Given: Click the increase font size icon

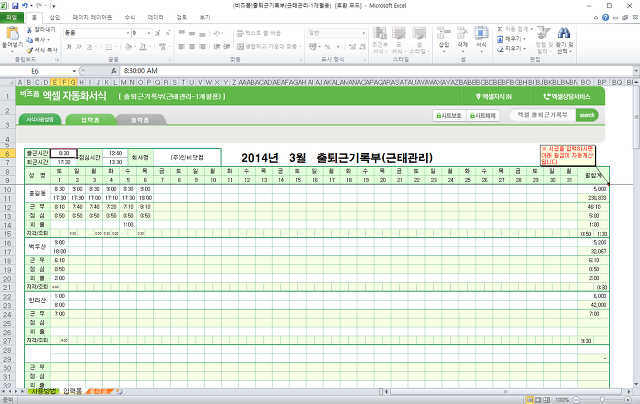Looking at the screenshot, I should 158,33.
